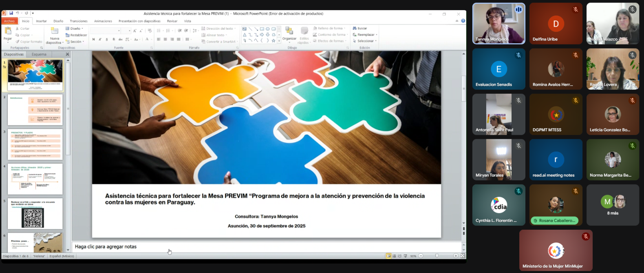Image resolution: width=644 pixels, height=273 pixels.
Task: Click the zoom slider in status bar
Action: pos(437,256)
